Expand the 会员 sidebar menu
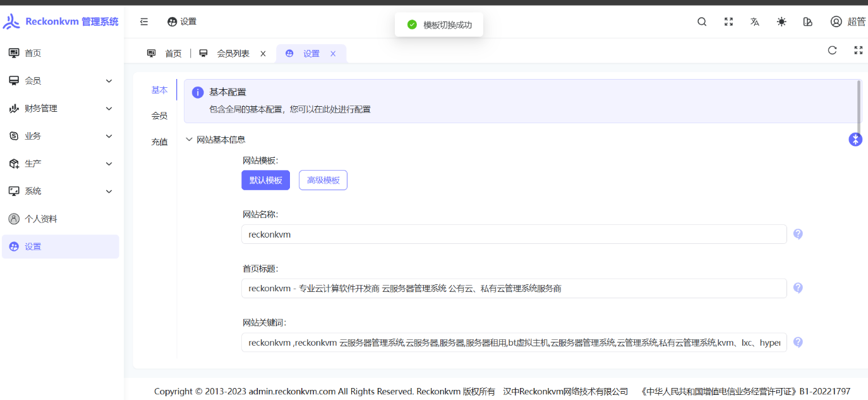Screen dimensions: 868x400 point(61,81)
